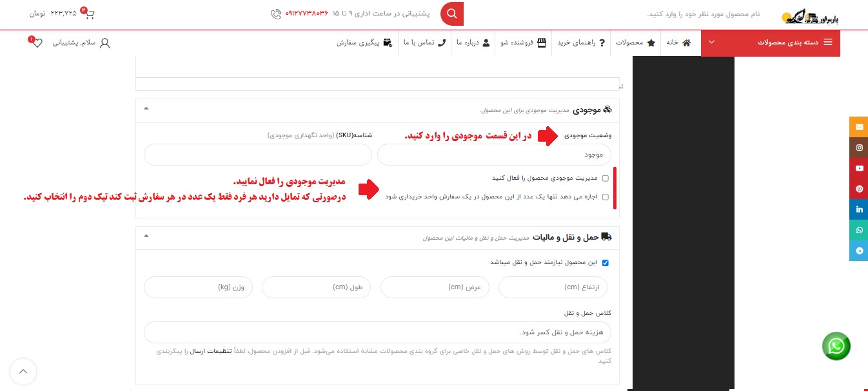This screenshot has height=391, width=868.
Task: Click the YouTube icon in the sidebar
Action: pyautogui.click(x=858, y=168)
